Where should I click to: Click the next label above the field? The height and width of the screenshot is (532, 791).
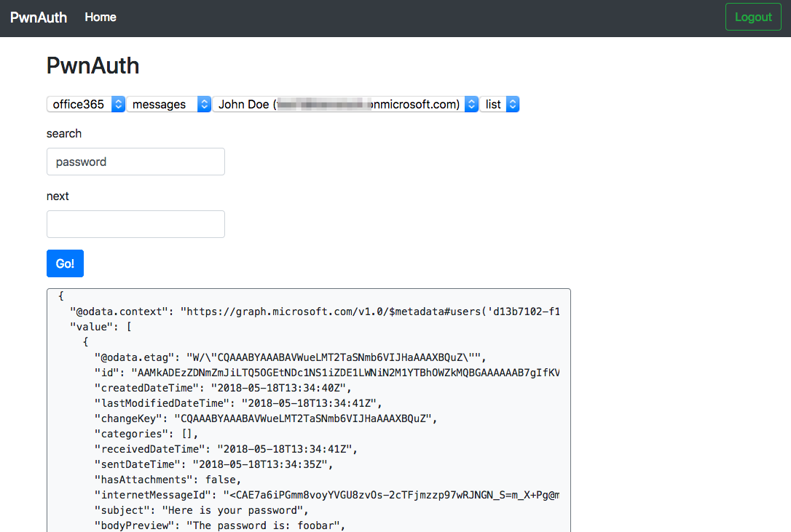click(x=58, y=196)
